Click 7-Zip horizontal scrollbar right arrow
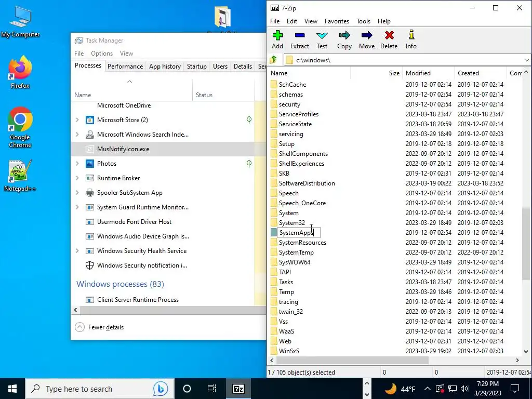The width and height of the screenshot is (532, 399). click(517, 361)
